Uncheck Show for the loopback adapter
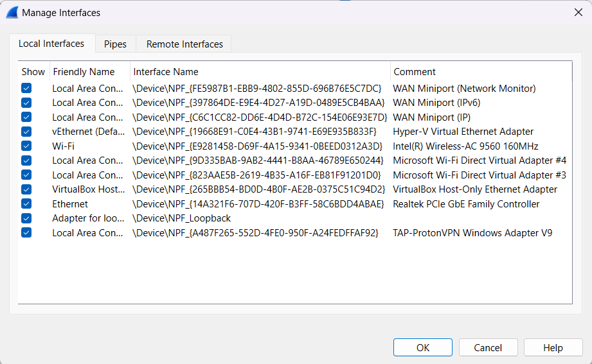 26,218
